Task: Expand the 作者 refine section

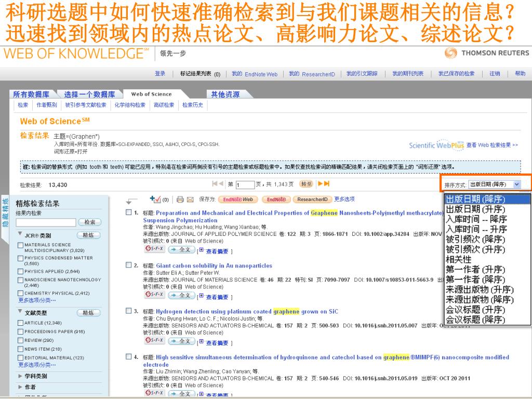Action: pyautogui.click(x=20, y=387)
